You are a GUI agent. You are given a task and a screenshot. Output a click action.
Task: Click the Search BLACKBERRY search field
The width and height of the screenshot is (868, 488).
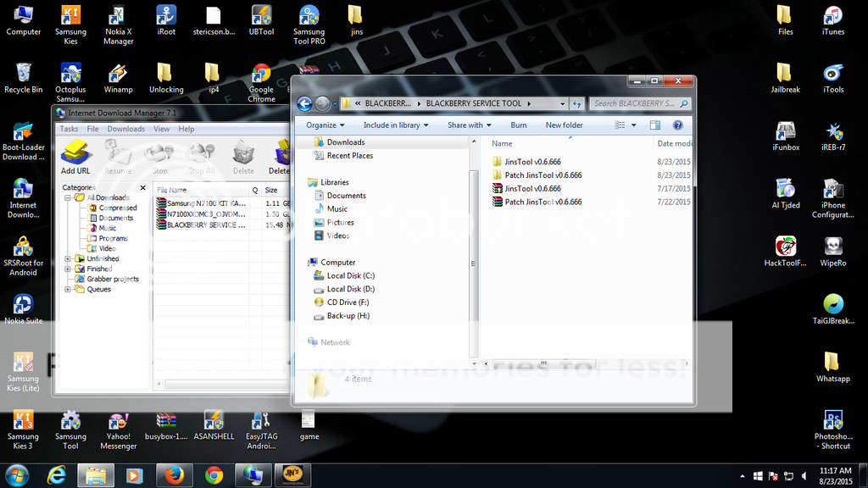click(x=634, y=103)
